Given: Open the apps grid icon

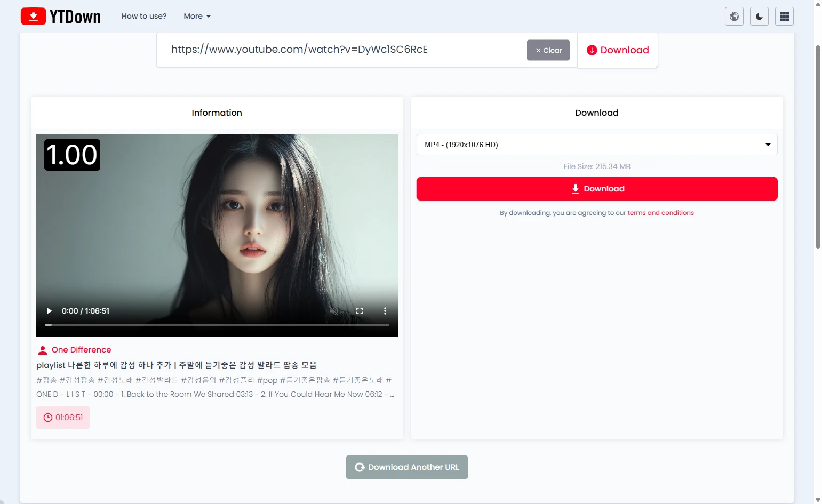Looking at the screenshot, I should coord(784,17).
